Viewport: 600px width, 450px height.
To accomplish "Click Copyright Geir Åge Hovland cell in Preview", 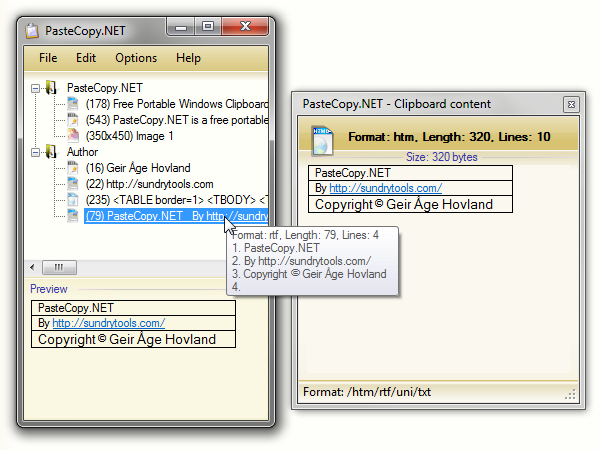I will click(133, 339).
